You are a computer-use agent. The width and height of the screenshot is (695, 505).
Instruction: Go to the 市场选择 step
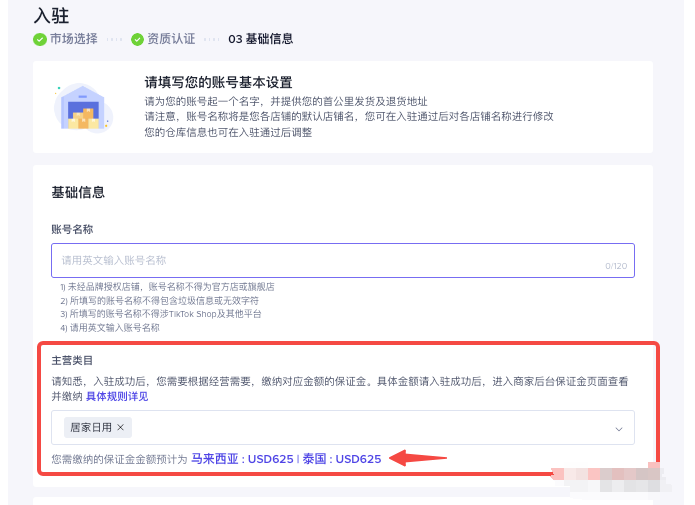(74, 39)
